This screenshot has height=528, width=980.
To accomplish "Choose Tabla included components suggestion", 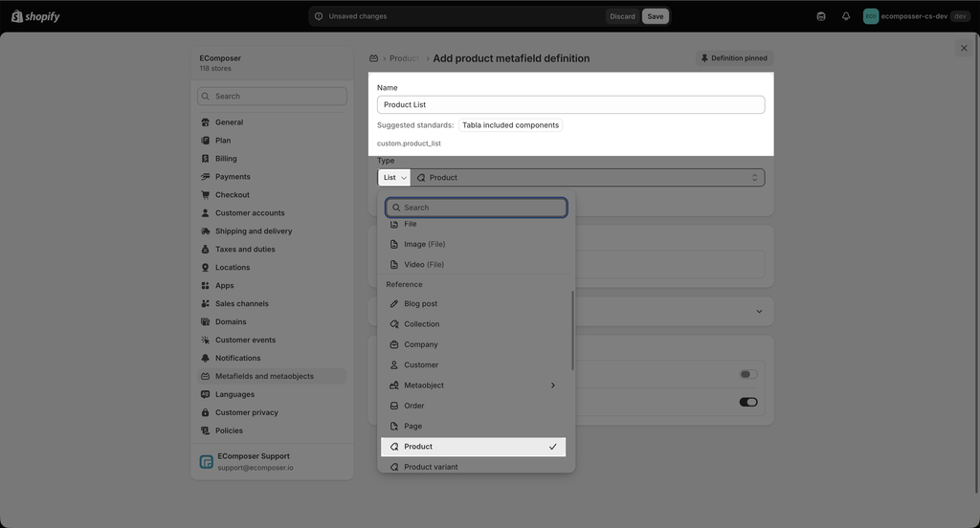I will (x=511, y=125).
